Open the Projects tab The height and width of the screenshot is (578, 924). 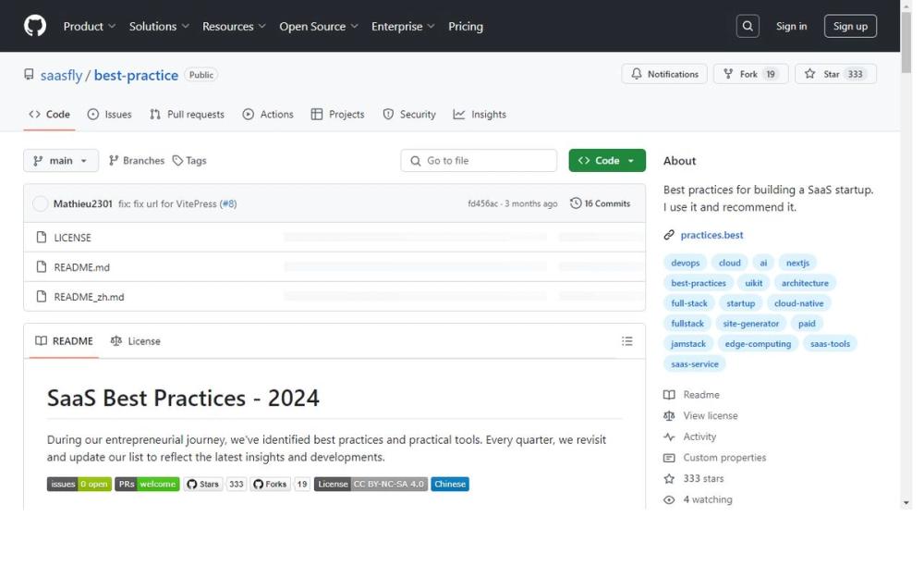[x=337, y=115]
